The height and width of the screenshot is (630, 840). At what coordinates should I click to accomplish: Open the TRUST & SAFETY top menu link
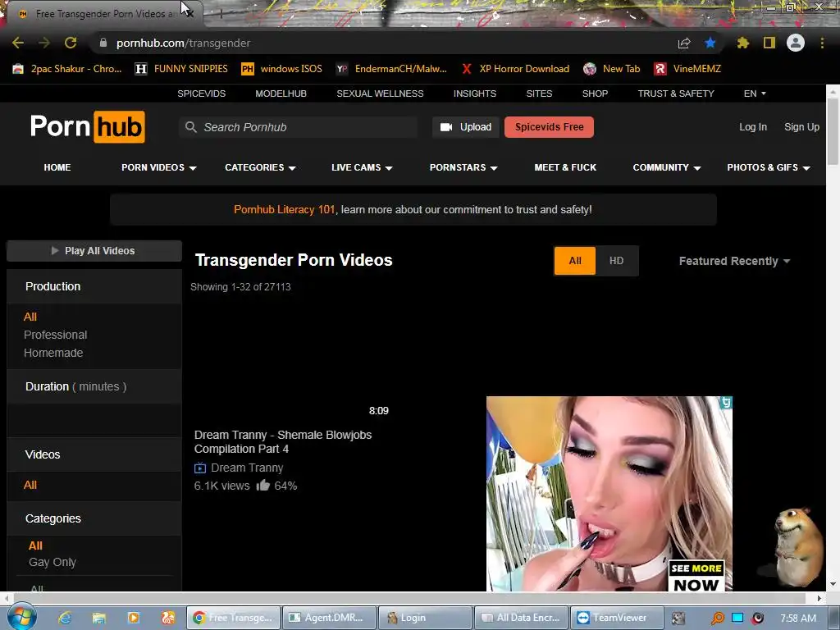[676, 94]
